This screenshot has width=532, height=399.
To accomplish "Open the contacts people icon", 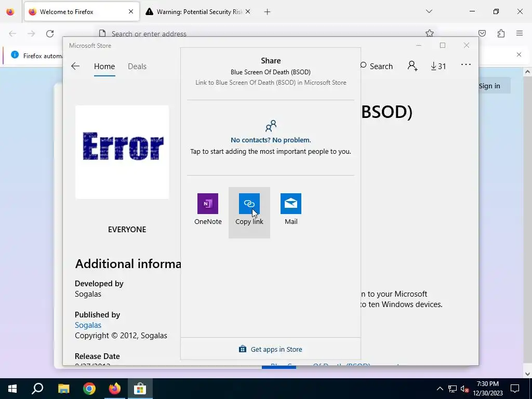I will [271, 126].
